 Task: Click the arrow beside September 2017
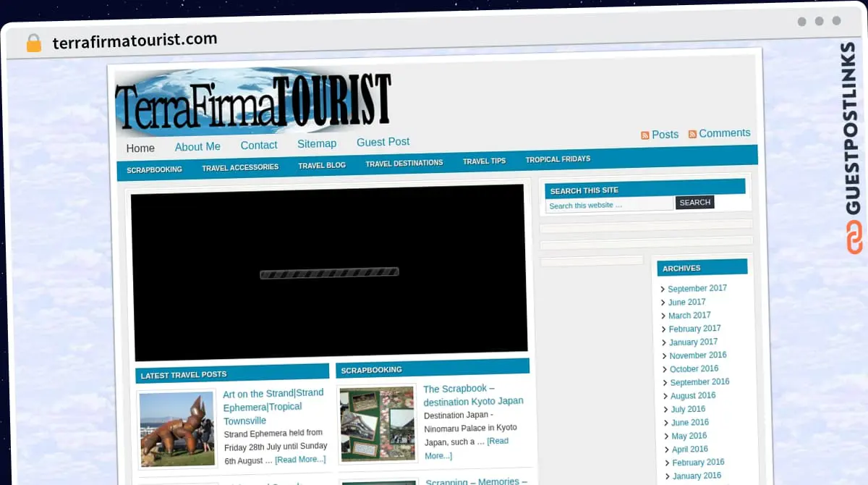point(663,290)
